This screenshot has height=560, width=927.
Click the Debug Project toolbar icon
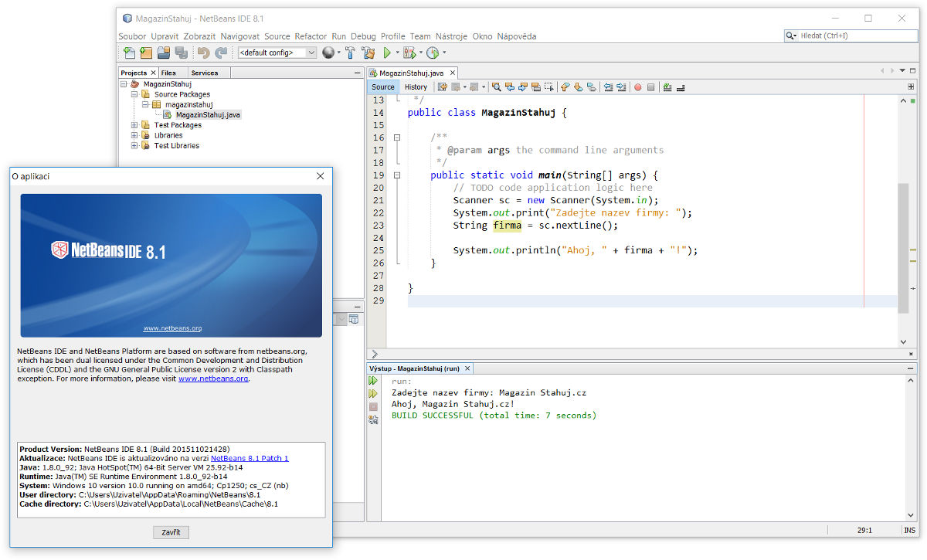[x=409, y=53]
